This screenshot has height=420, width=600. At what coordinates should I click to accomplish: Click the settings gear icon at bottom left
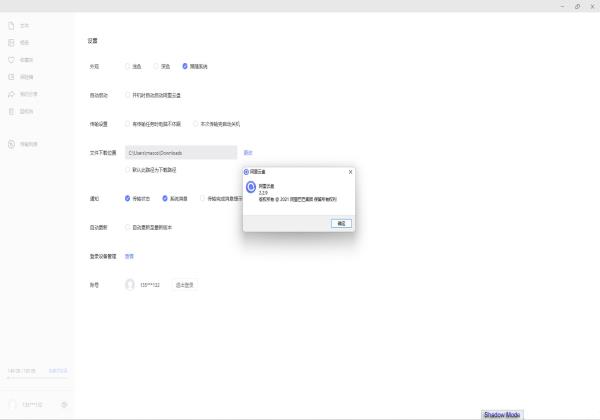tap(64, 404)
